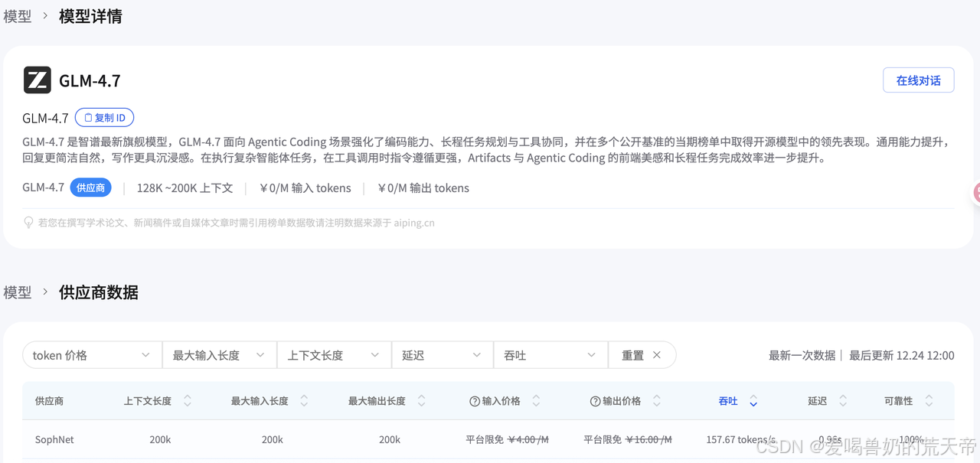Open 在线对话 online chat
The width and height of the screenshot is (980, 463).
click(918, 80)
